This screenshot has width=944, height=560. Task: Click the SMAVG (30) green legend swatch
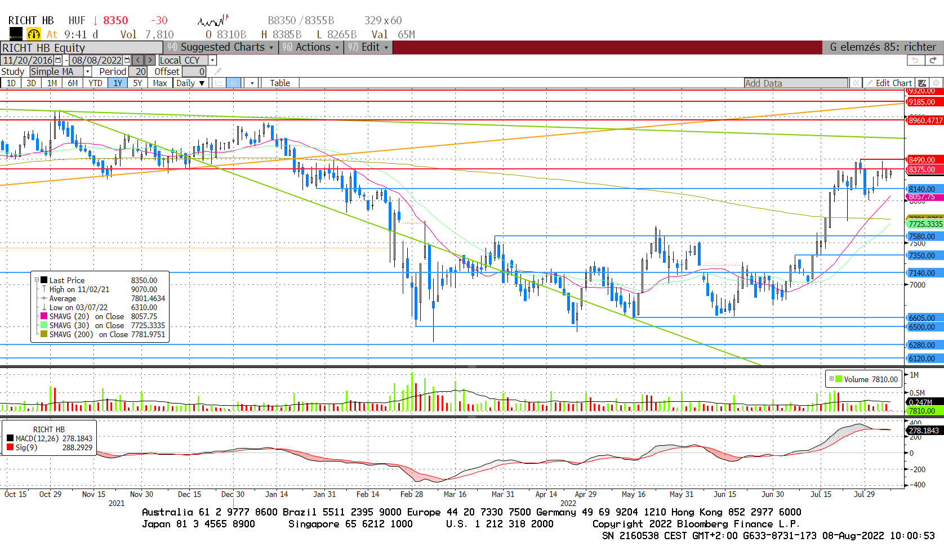click(x=44, y=325)
